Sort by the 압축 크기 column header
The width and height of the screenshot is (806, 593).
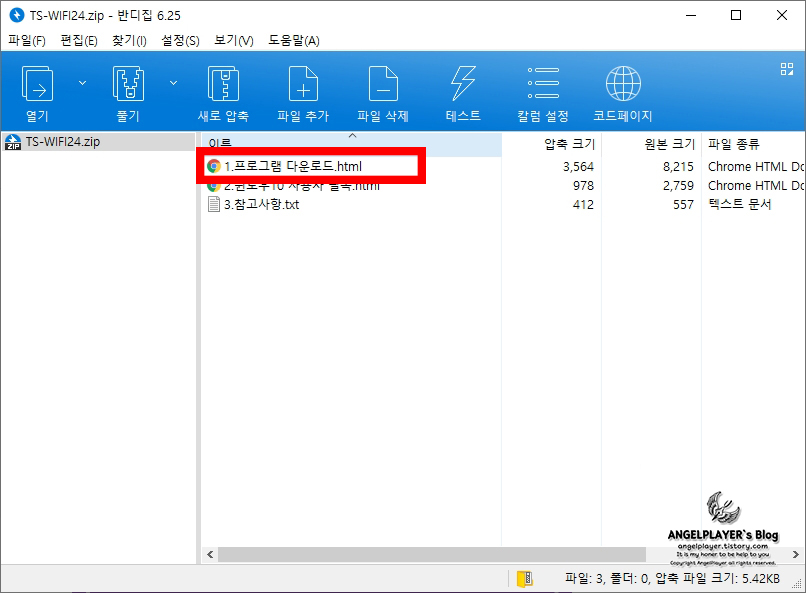tap(569, 144)
